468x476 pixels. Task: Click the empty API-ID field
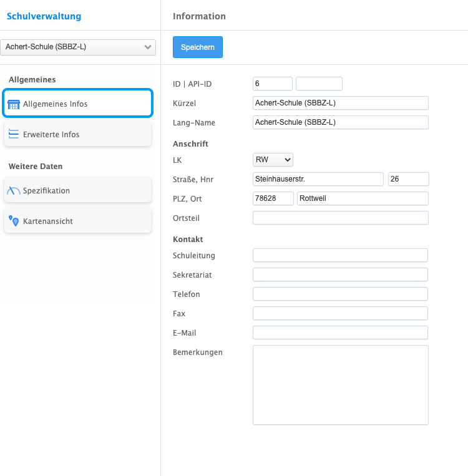(x=319, y=84)
